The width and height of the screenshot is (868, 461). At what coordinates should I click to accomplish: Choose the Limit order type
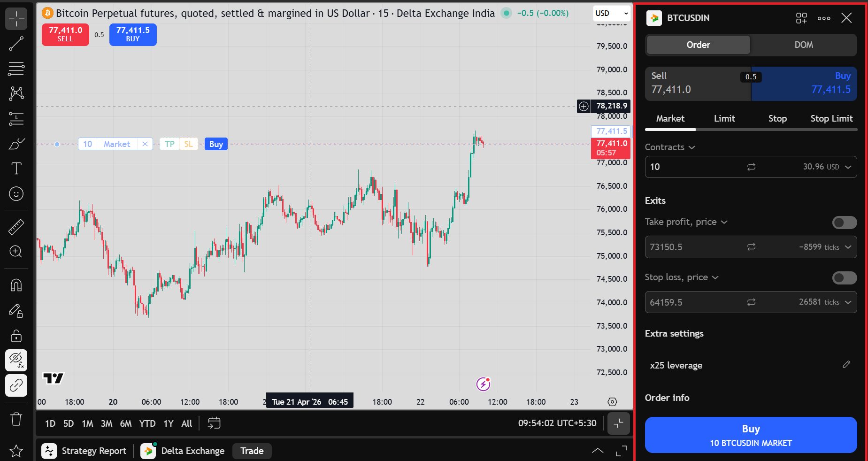[724, 119]
